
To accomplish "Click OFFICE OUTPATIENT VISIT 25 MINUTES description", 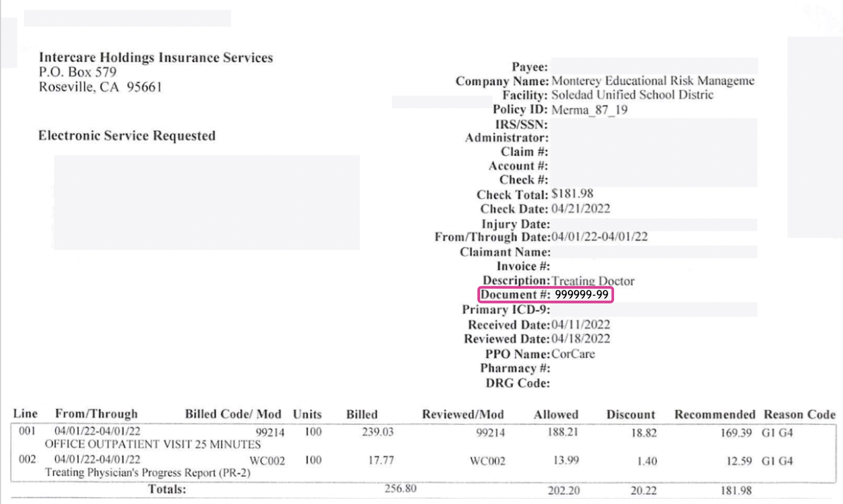I will click(x=152, y=444).
